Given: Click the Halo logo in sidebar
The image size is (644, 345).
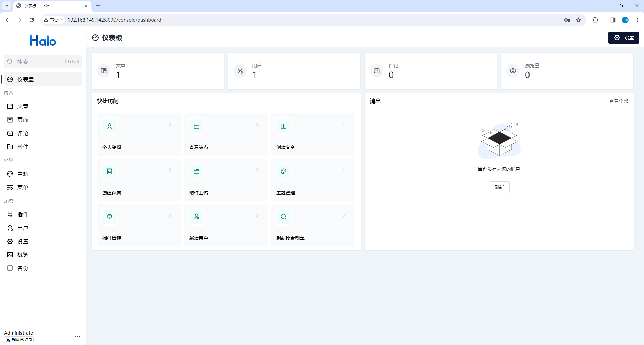Looking at the screenshot, I should tap(43, 41).
